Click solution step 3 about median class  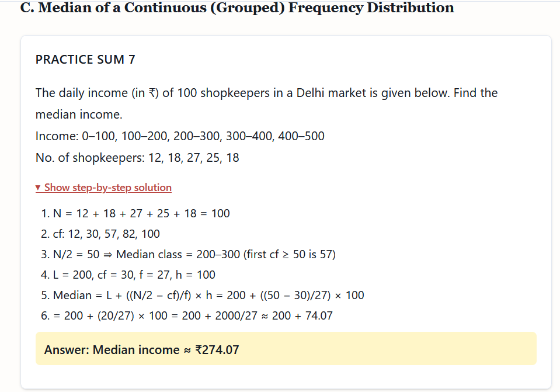pos(188,254)
